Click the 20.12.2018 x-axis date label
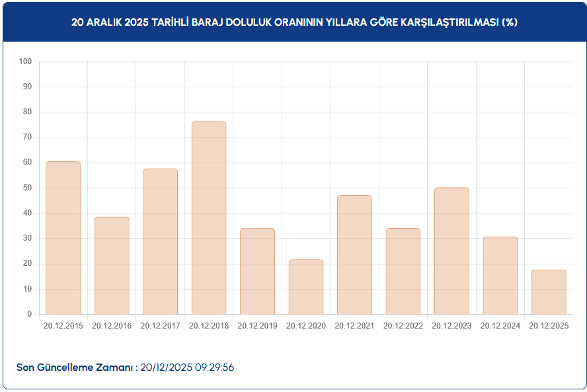Screen dimensions: 587x392 pyautogui.click(x=209, y=326)
